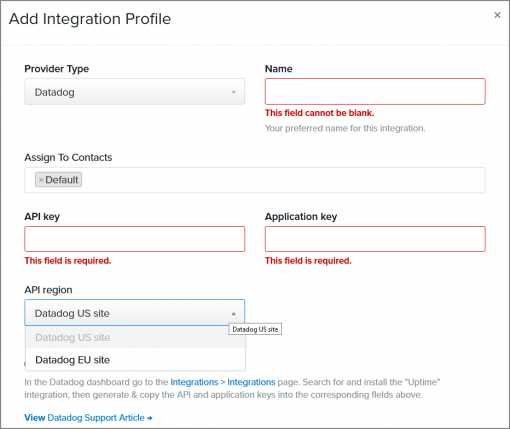
Task: Click the API region combo box
Action: point(135,313)
